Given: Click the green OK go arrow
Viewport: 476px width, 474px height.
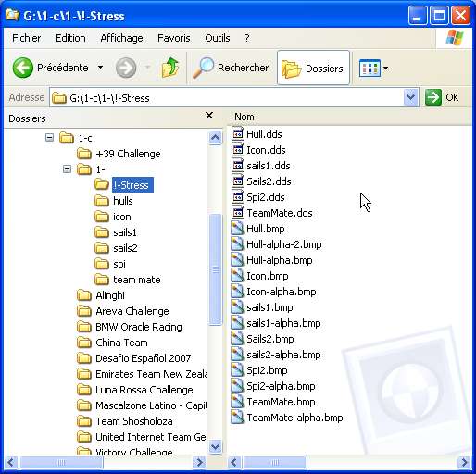Looking at the screenshot, I should point(433,97).
